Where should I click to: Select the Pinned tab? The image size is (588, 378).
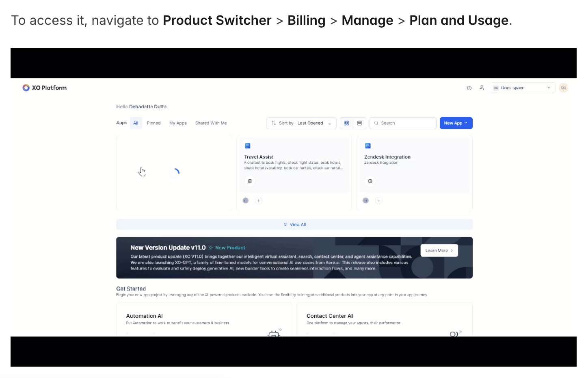pyautogui.click(x=153, y=123)
